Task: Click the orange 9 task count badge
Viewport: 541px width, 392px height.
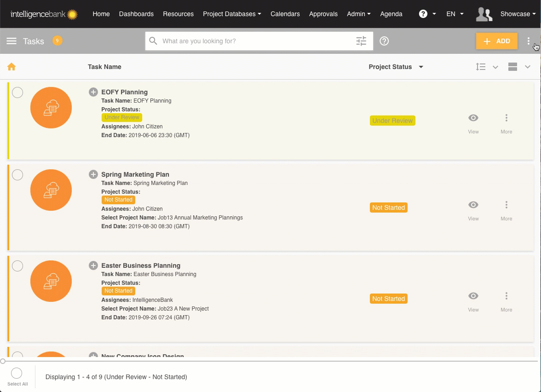Action: coord(57,40)
